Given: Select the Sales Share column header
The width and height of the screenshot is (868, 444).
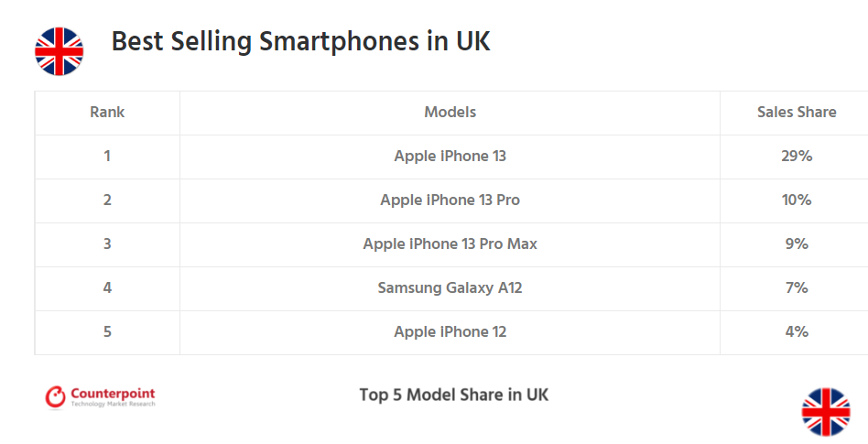Looking at the screenshot, I should [x=796, y=113].
